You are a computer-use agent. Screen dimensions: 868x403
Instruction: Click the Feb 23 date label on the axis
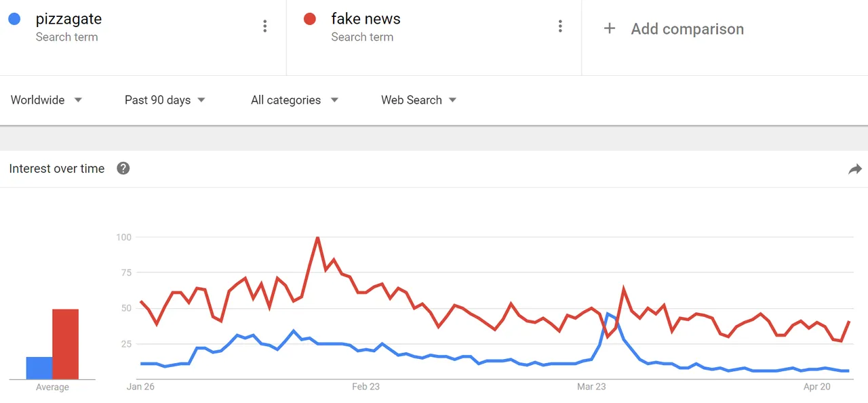[x=366, y=387]
